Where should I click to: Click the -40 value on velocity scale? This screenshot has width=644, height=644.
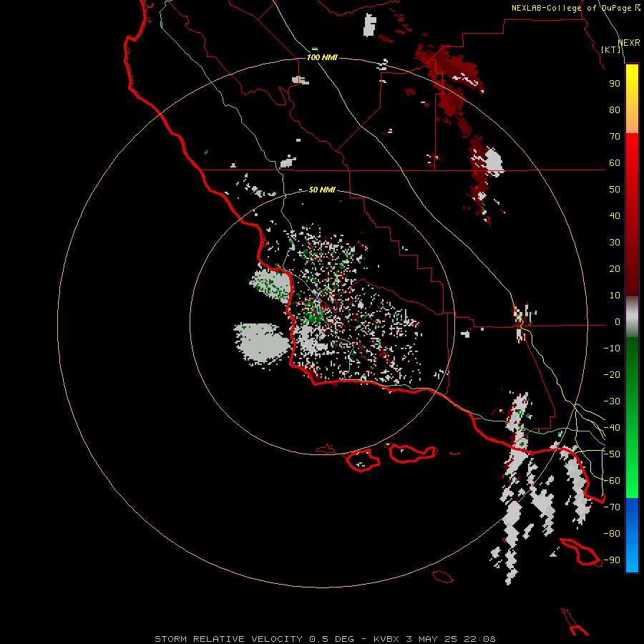click(x=612, y=428)
